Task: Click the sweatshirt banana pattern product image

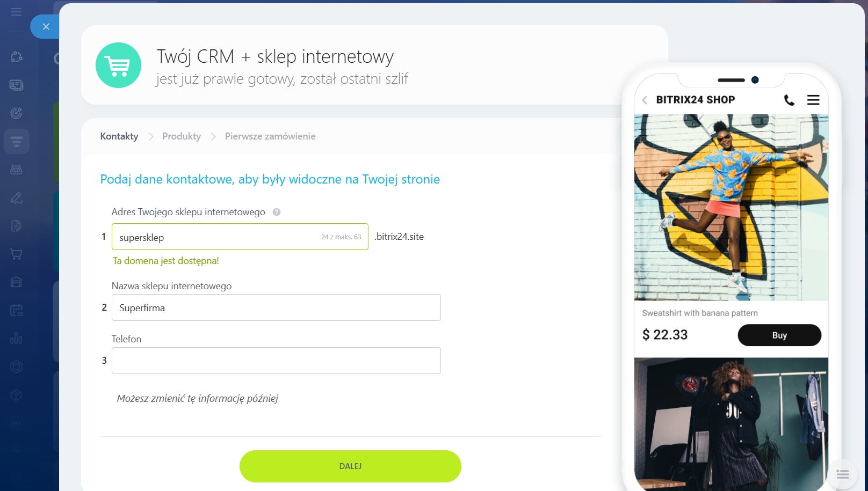Action: pyautogui.click(x=731, y=207)
